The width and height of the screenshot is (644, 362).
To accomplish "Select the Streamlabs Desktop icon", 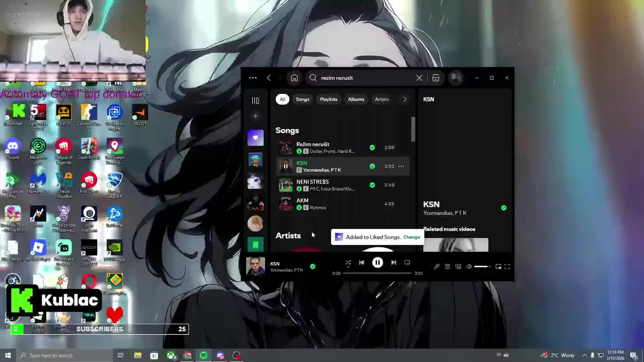I will 63,253.
